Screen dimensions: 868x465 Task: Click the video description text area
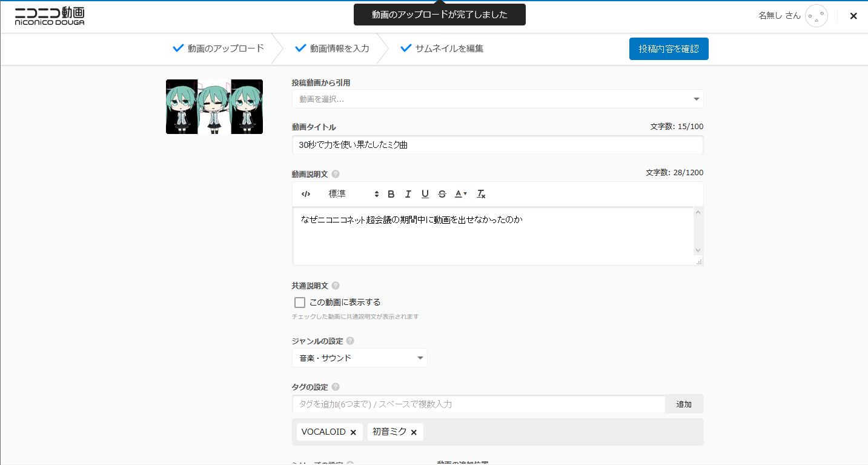pyautogui.click(x=493, y=236)
